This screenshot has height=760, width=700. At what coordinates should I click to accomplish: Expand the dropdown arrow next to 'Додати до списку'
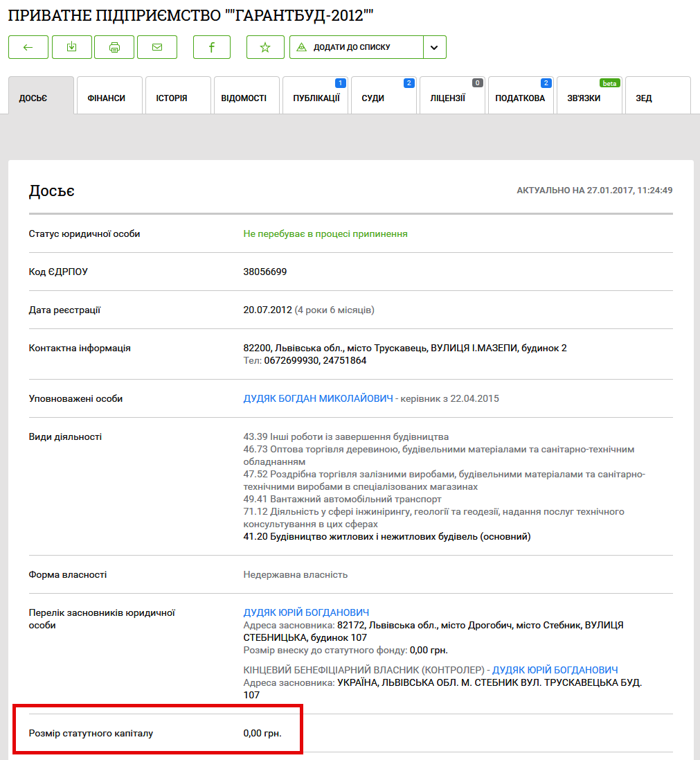[434, 47]
